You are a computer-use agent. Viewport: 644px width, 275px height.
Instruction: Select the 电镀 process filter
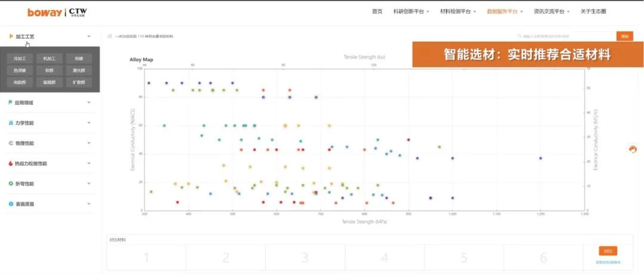[x=79, y=58]
